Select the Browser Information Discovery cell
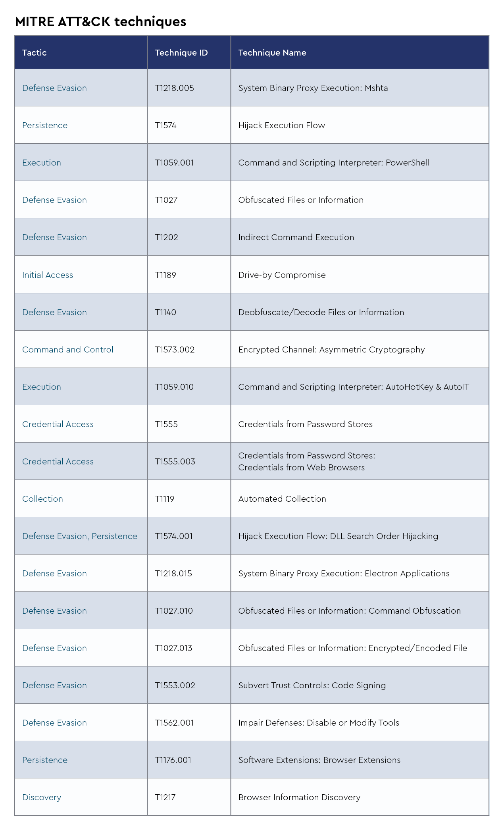The width and height of the screenshot is (504, 830). click(299, 797)
